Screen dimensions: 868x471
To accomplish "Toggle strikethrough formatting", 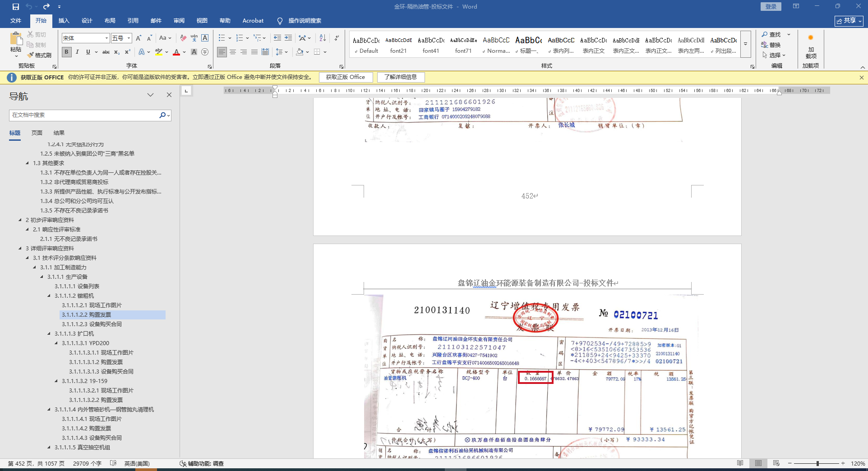I will tap(106, 52).
